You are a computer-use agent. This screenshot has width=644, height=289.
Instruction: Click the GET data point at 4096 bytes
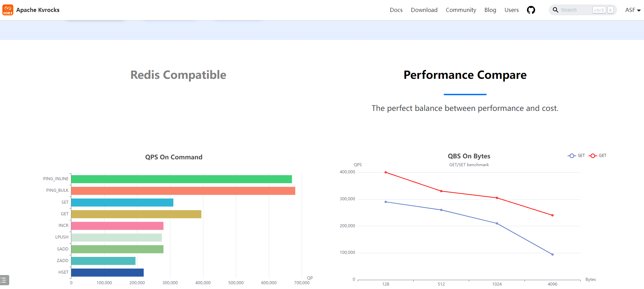tap(553, 215)
